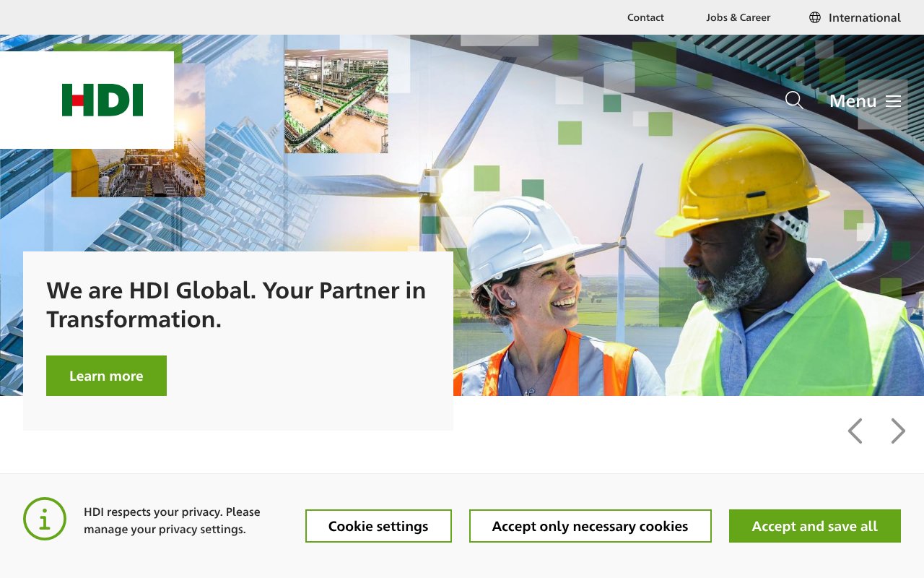The width and height of the screenshot is (924, 578).
Task: Click the globe icon next to International
Action: point(815,17)
